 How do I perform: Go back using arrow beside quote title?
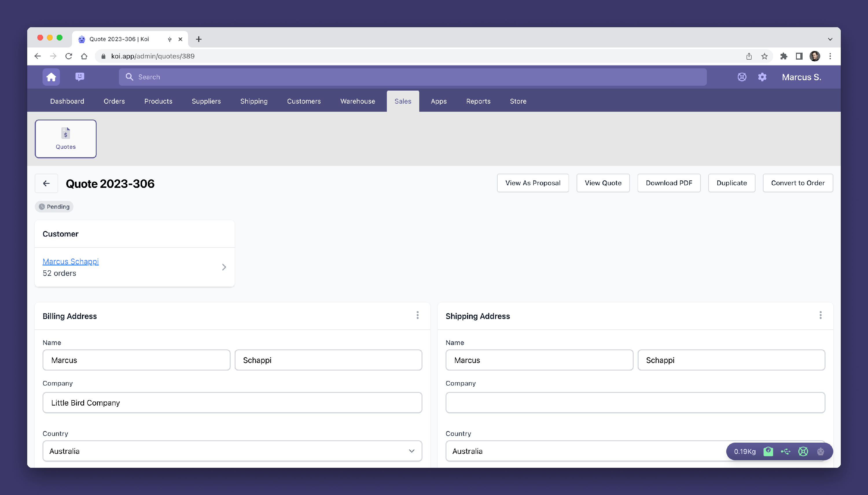[x=46, y=184]
